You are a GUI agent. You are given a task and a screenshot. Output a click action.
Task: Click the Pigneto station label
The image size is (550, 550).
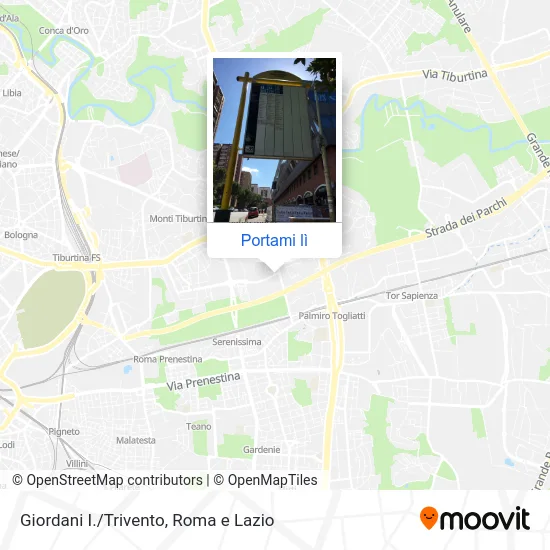(64, 431)
